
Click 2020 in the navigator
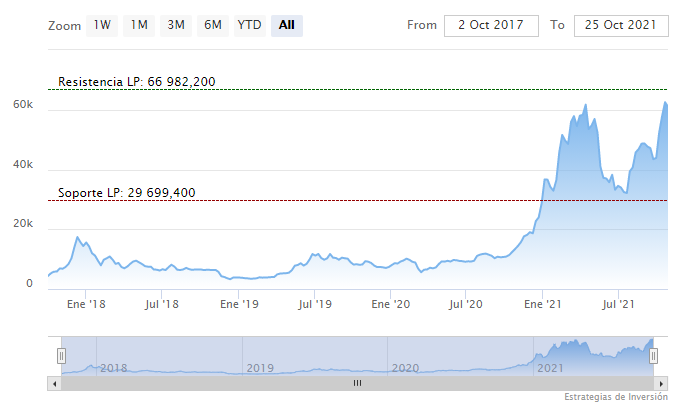(405, 368)
